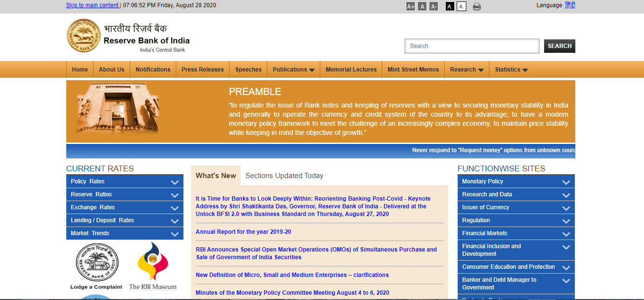Click the SEARCH button
Viewport: 644px width, 300px height.
click(x=559, y=46)
